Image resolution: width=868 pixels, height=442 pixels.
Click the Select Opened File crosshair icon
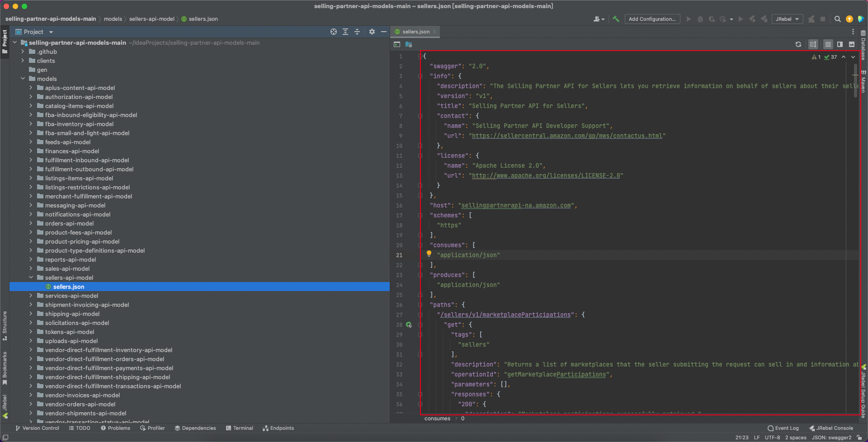click(x=334, y=32)
